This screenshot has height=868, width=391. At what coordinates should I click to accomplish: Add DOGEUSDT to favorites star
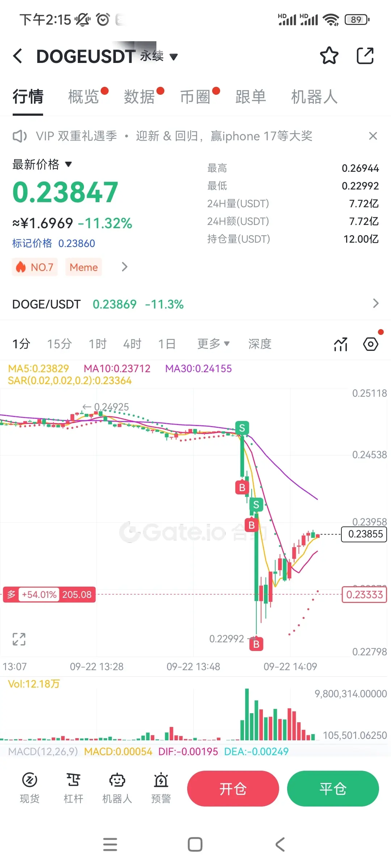point(329,56)
